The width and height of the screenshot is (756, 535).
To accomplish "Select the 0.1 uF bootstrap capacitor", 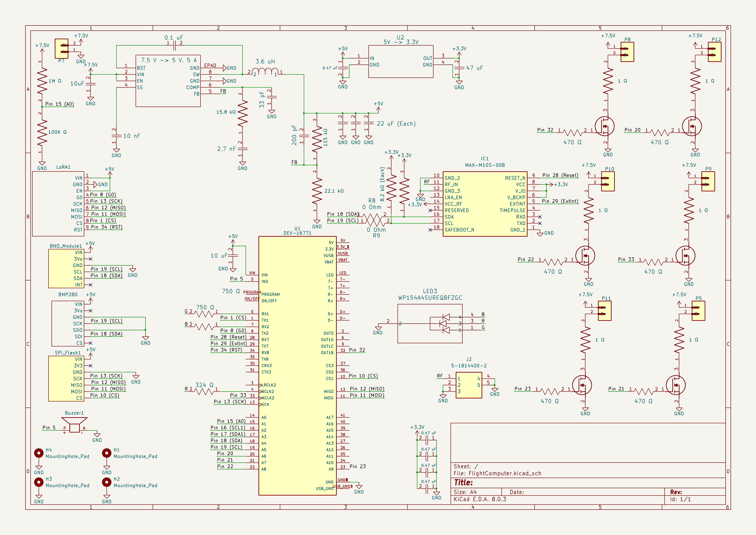I will pos(175,46).
